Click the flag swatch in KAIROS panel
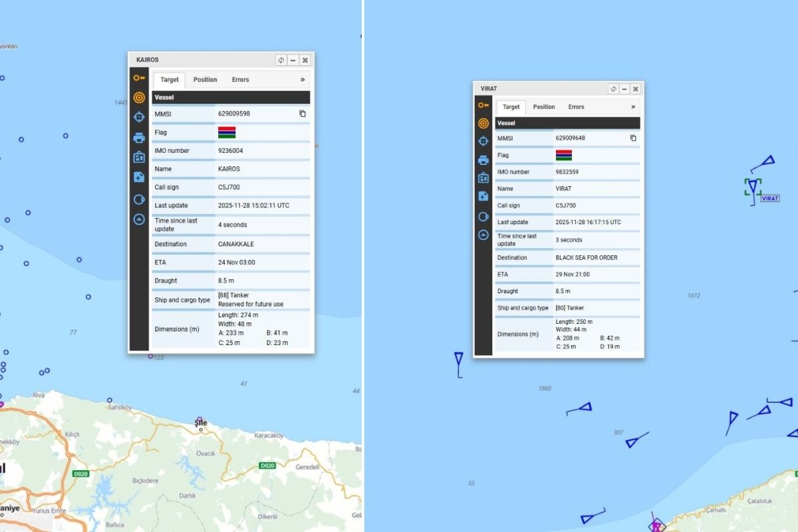 coord(227,132)
